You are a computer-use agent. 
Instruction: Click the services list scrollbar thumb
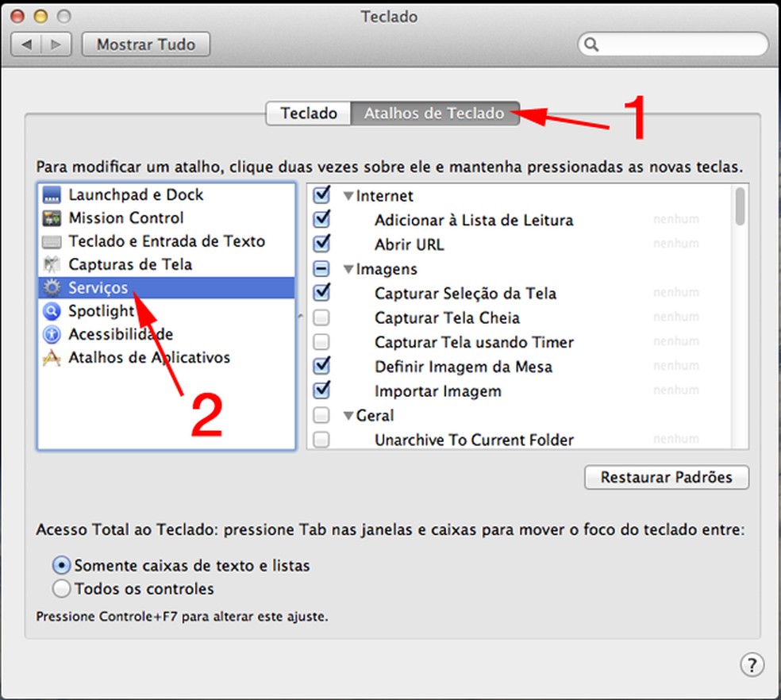coord(741,206)
